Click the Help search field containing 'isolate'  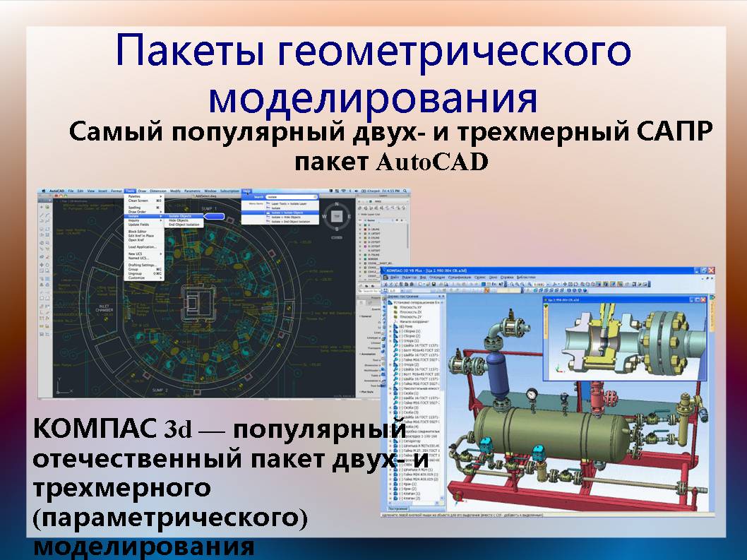click(x=291, y=197)
